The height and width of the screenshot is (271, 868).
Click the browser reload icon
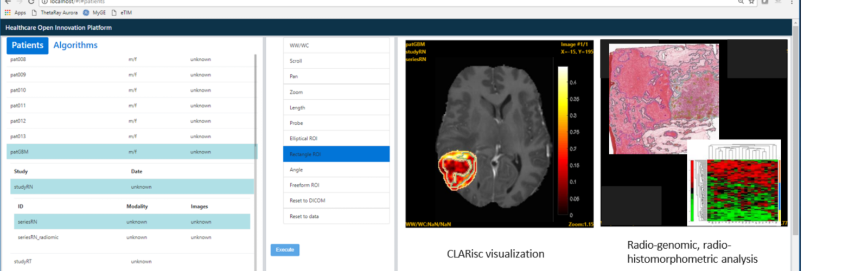pos(31,2)
